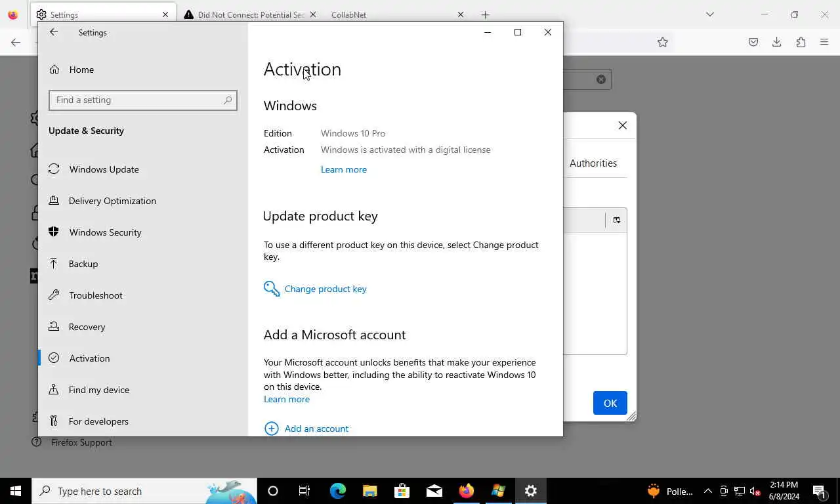The height and width of the screenshot is (504, 840).
Task: Click the Windows flag app on taskbar
Action: click(x=499, y=491)
